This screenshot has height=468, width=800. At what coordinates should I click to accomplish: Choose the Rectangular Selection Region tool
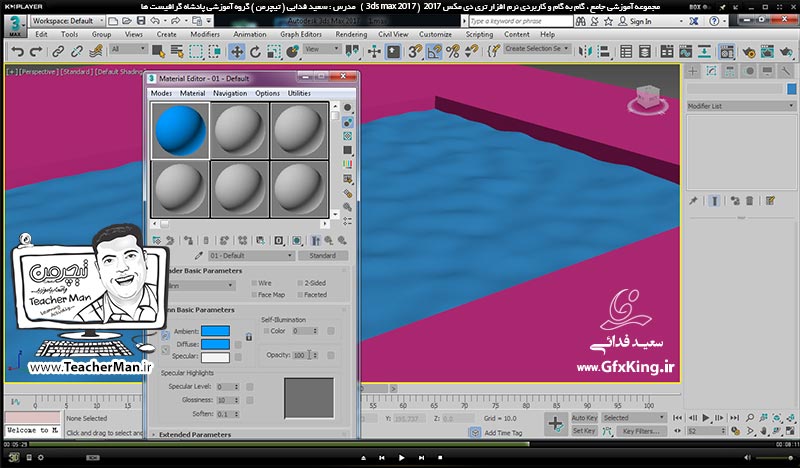click(196, 52)
